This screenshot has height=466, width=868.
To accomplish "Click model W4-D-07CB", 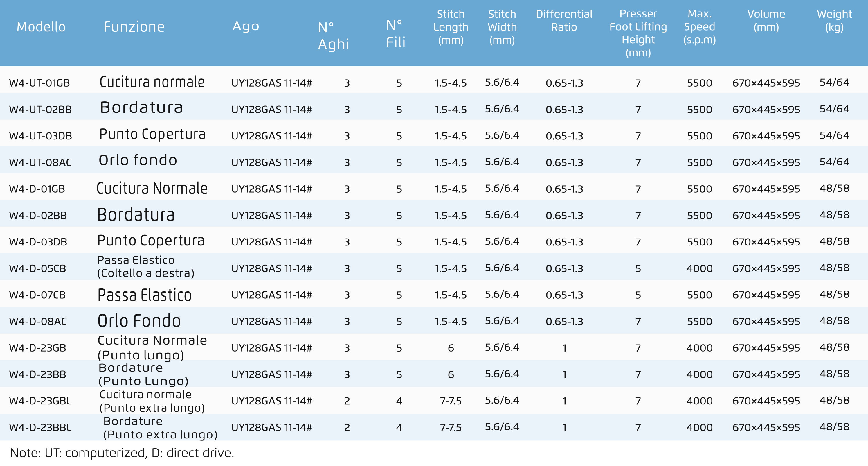I will [x=37, y=295].
